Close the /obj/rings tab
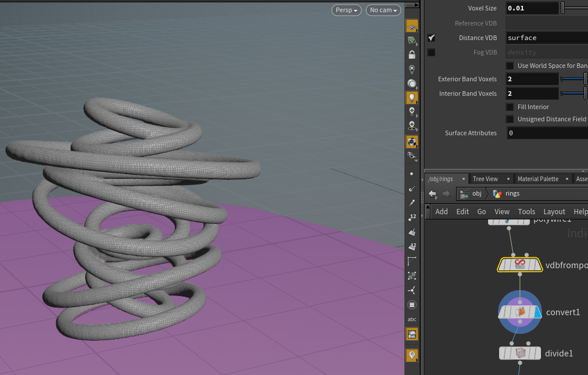The image size is (588, 375). [464, 179]
